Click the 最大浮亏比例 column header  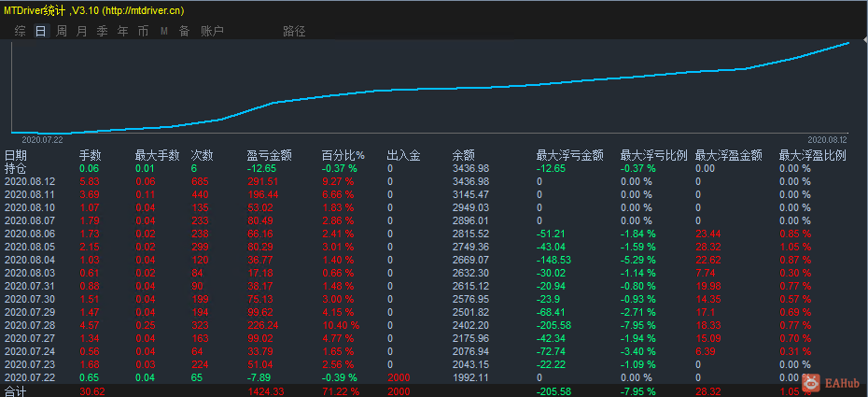(653, 156)
